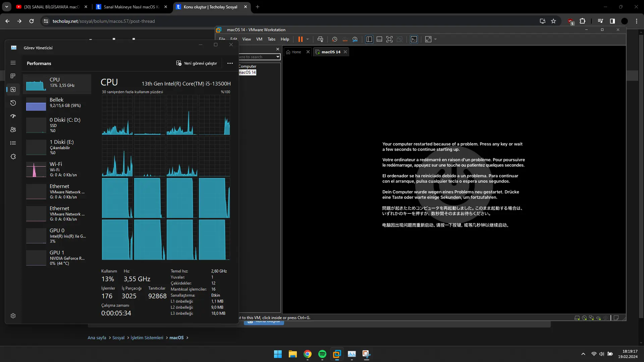The width and height of the screenshot is (644, 362).
Task: Take a snapshot of the virtual machine
Action: [x=334, y=39]
